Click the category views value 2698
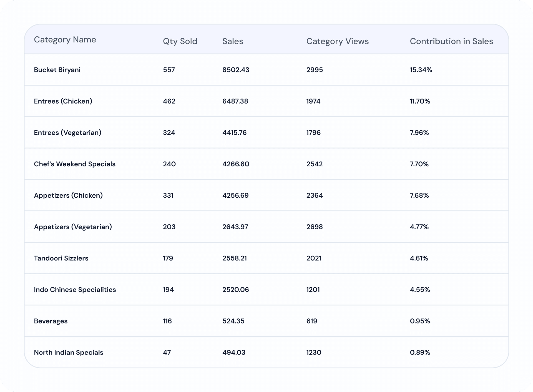The height and width of the screenshot is (392, 533). click(x=315, y=227)
